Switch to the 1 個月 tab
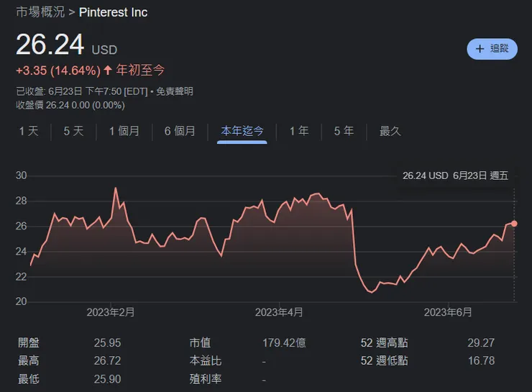 124,131
